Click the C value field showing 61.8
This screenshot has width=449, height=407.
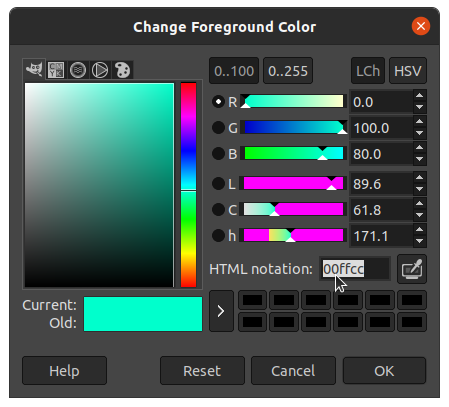(381, 210)
